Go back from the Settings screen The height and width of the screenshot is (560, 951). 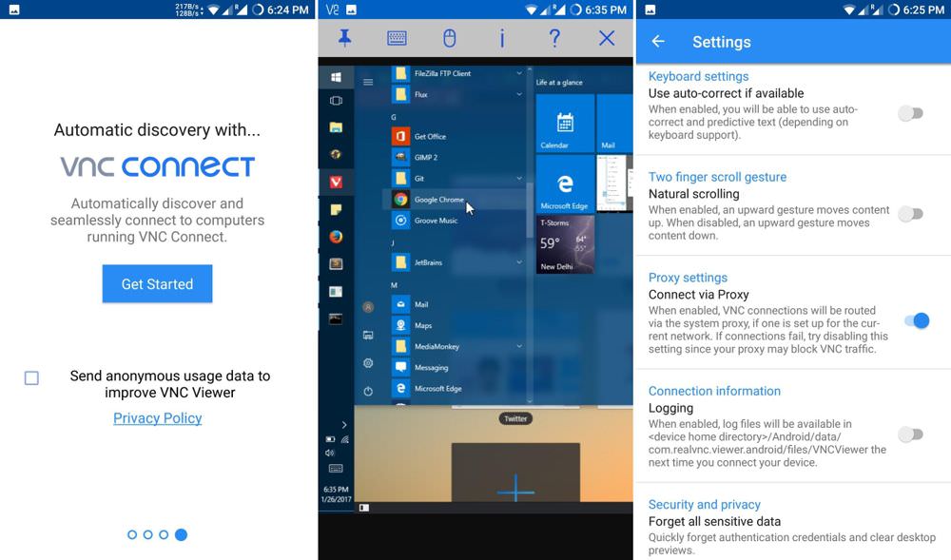coord(658,42)
